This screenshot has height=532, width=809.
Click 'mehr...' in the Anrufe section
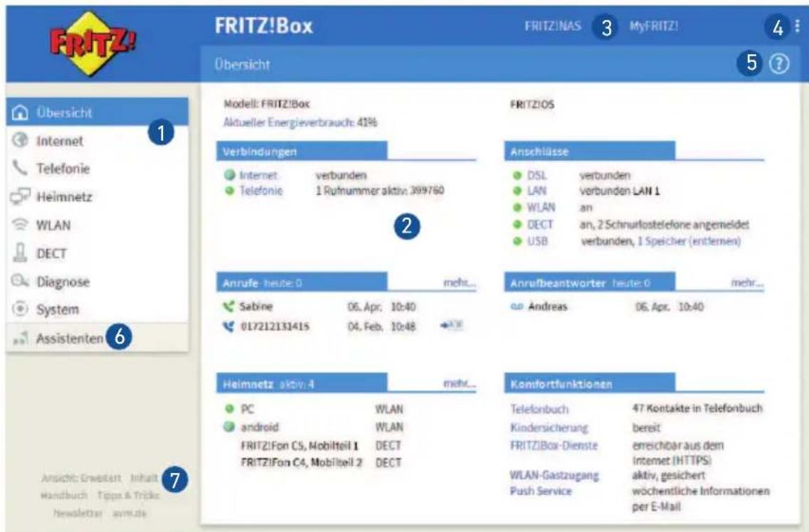[459, 282]
